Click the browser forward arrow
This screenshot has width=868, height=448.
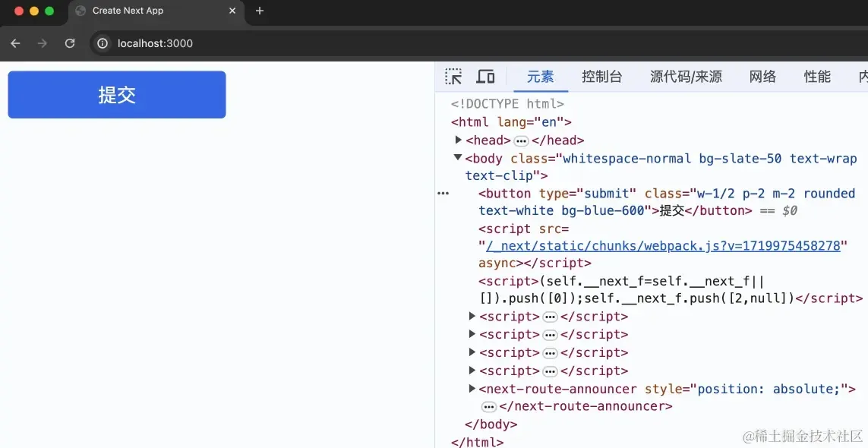pyautogui.click(x=42, y=43)
